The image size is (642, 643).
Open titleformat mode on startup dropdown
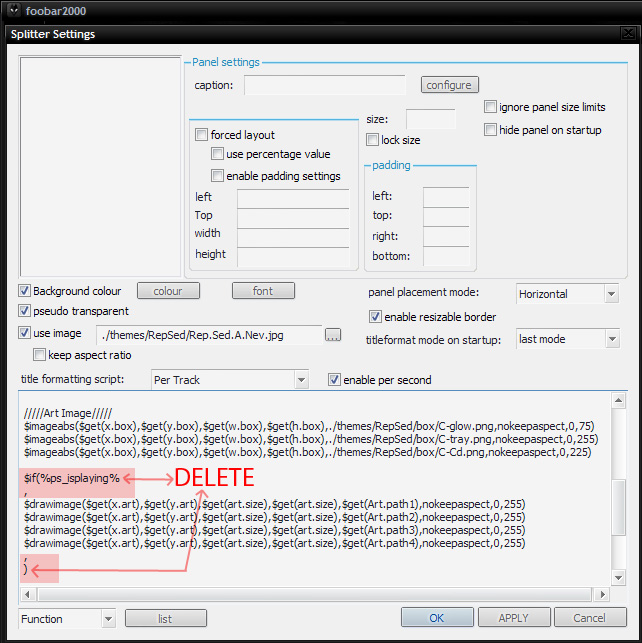(612, 339)
